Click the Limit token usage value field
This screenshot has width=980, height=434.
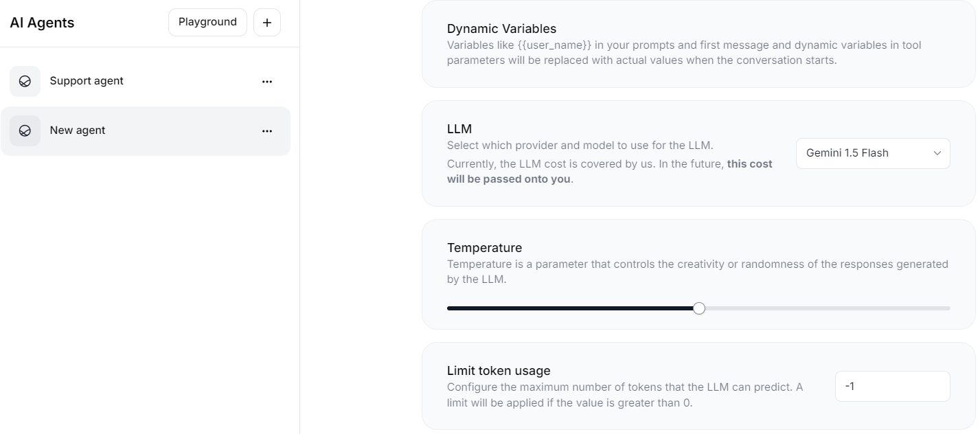coord(892,386)
